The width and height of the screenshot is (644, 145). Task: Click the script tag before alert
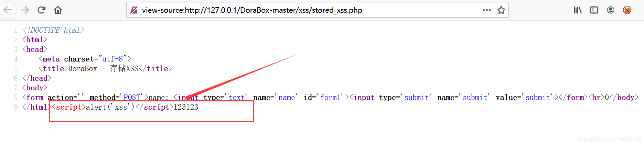(68, 107)
